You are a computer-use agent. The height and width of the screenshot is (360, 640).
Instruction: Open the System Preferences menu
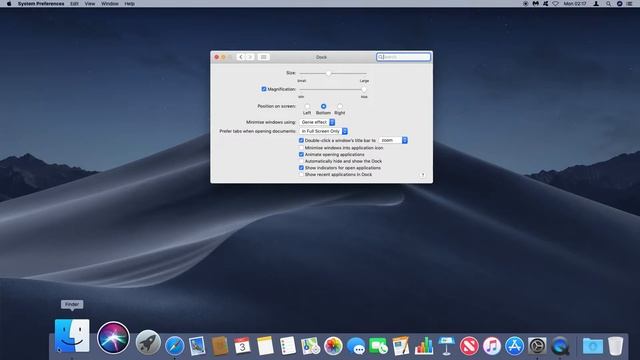[x=41, y=4]
